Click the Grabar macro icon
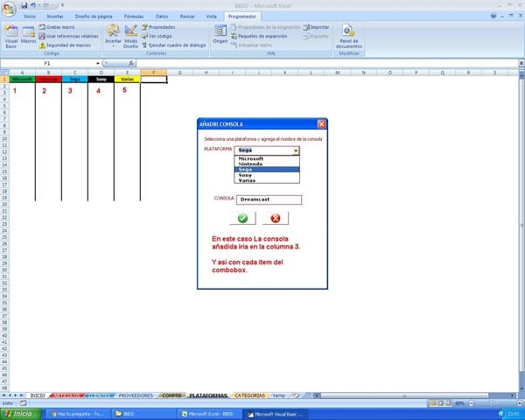This screenshot has height=420, width=525. [42, 27]
